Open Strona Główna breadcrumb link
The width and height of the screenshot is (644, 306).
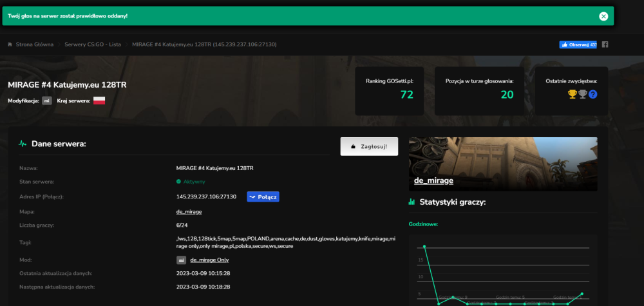click(x=35, y=44)
